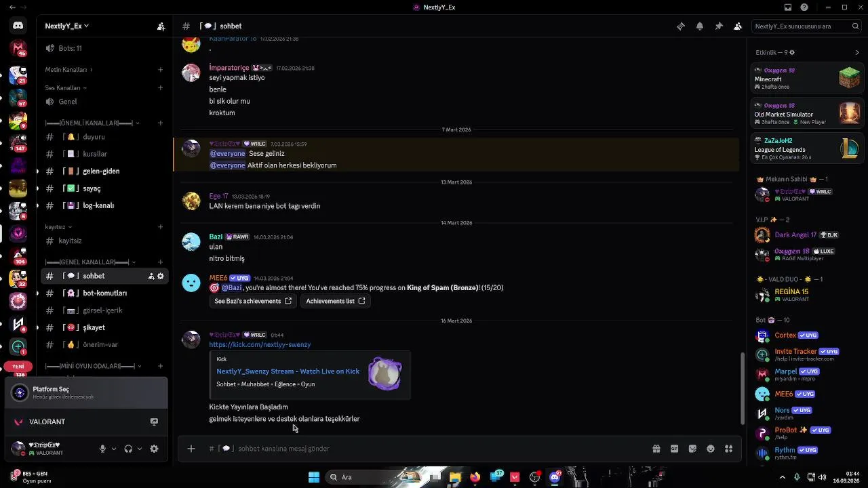Open Windows Start button on taskbar
This screenshot has width=868, height=488.
tap(314, 477)
